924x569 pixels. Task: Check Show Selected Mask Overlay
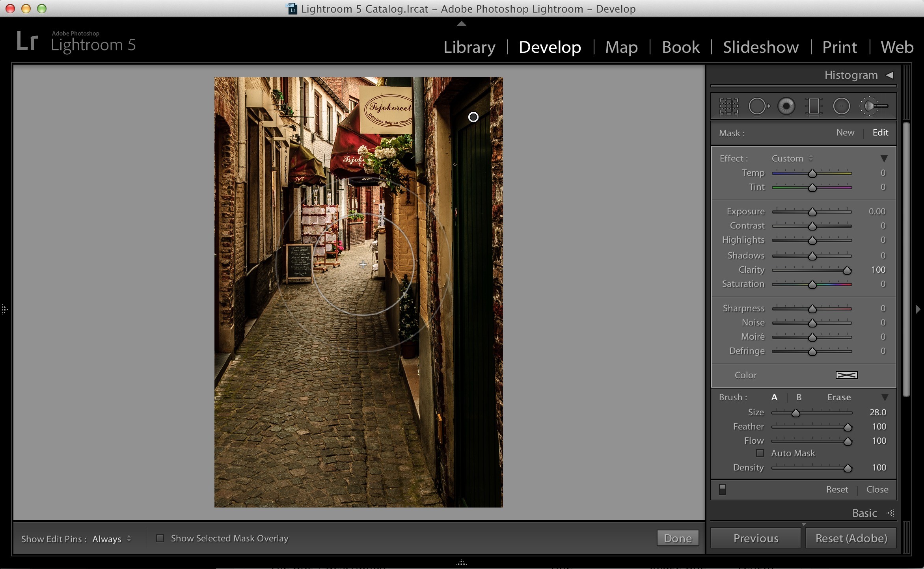coord(160,538)
